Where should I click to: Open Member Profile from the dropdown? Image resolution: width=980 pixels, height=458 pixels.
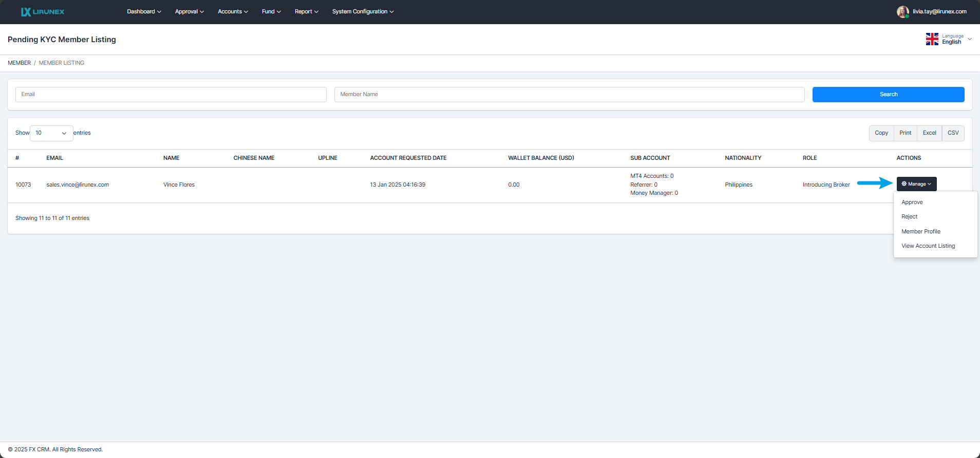[x=920, y=232]
